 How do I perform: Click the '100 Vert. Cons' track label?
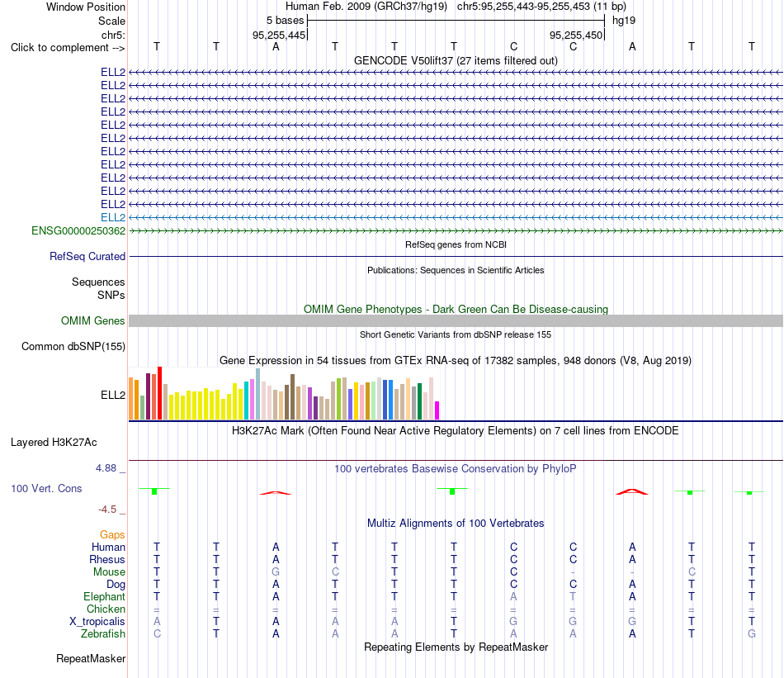(46, 488)
